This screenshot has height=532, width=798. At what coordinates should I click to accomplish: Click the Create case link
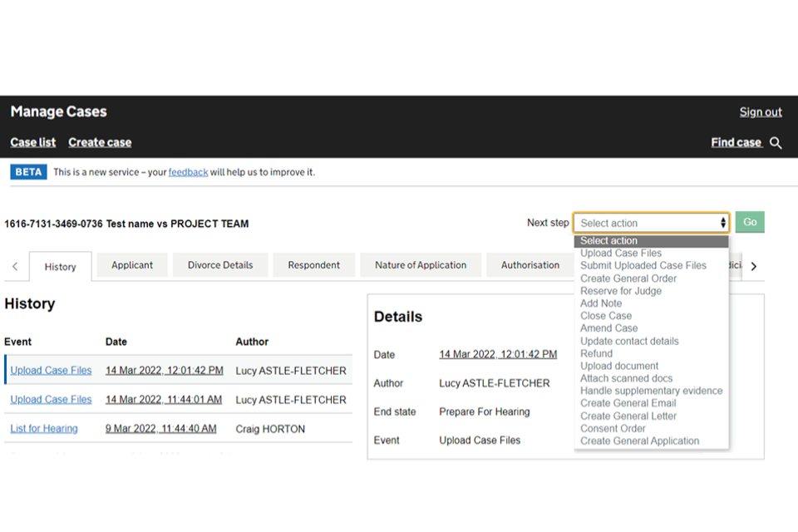100,142
